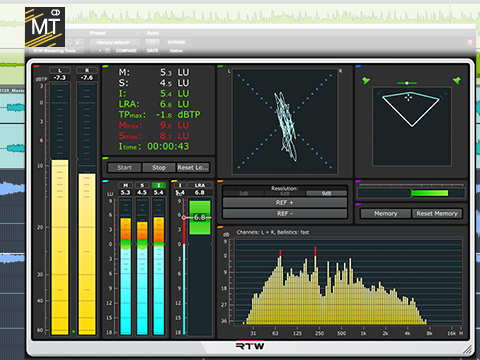Screen dimensions: 480x360
Task: Toggle the S short-term loudness meter
Action: (x=142, y=185)
